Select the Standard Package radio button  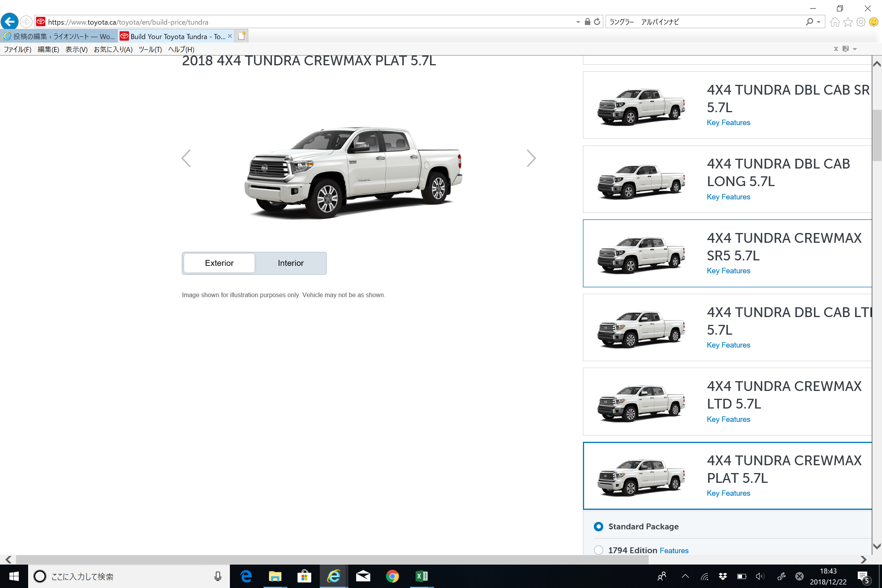[599, 527]
